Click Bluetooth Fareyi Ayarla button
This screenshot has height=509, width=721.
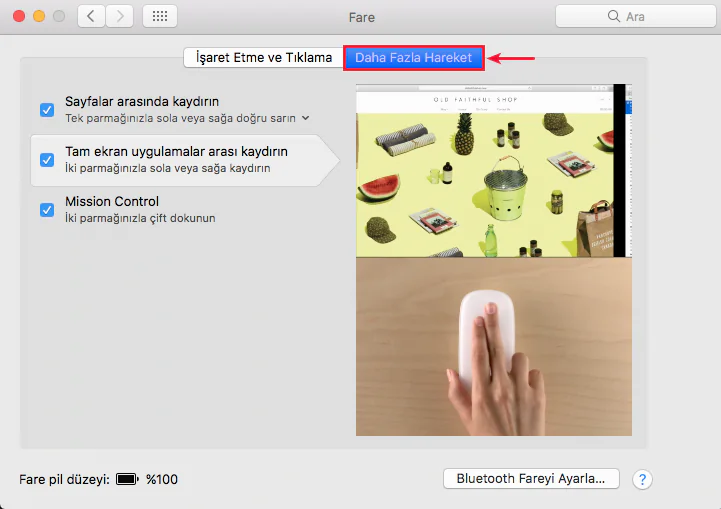[x=531, y=479]
